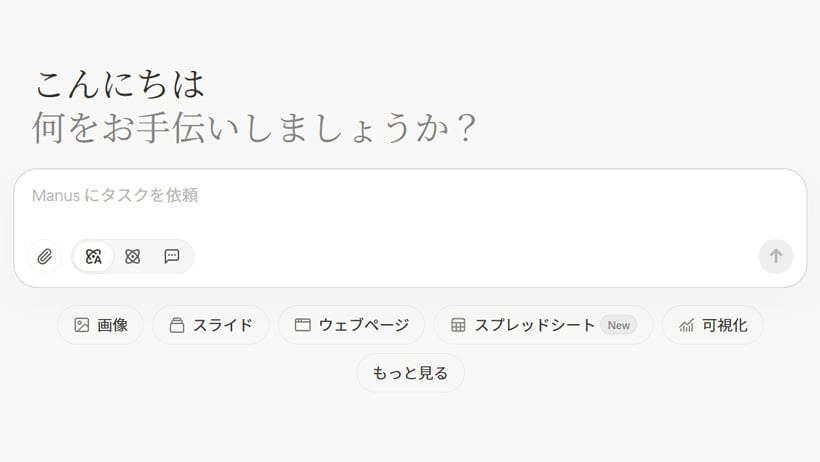This screenshot has width=820, height=462.
Task: Switch to the agent mode atom icon
Action: pyautogui.click(x=133, y=256)
